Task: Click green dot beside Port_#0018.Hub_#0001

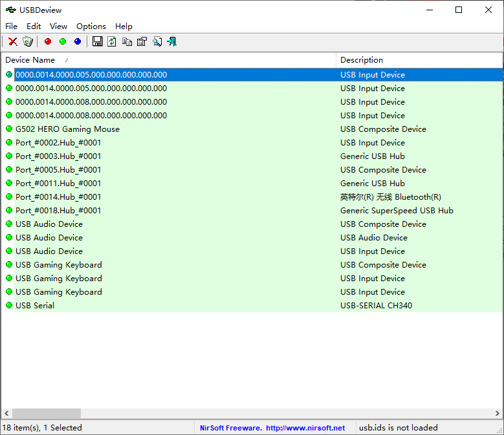Action: 9,210
